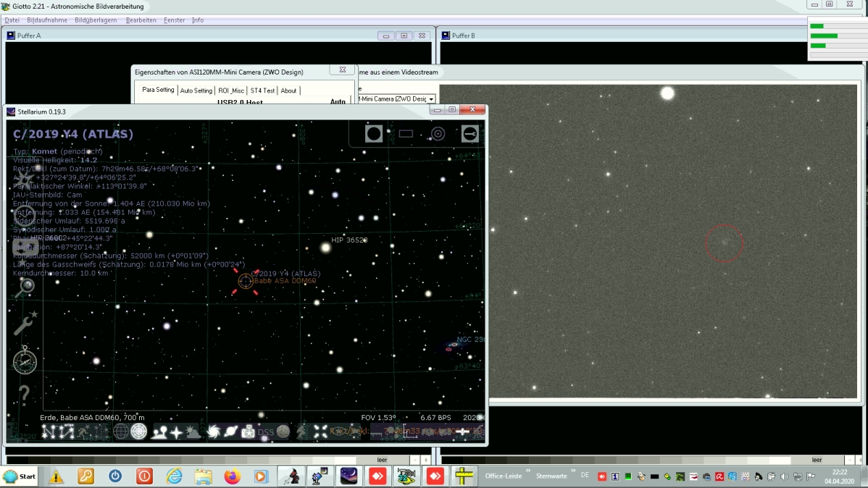
Task: Open the Bildaufnahme menu
Action: click(47, 20)
